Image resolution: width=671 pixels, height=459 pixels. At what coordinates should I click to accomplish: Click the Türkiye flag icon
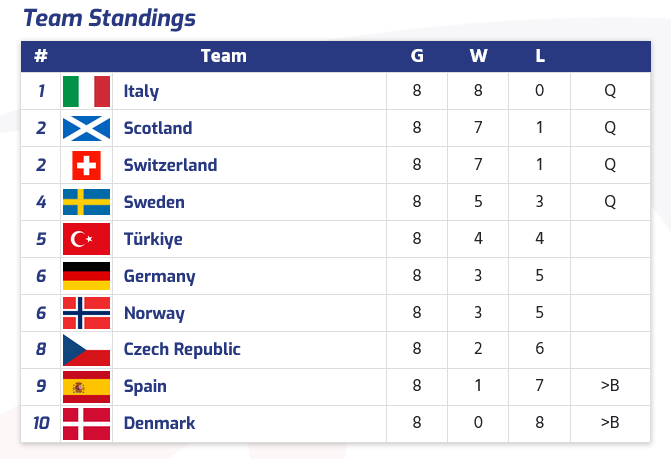(86, 239)
